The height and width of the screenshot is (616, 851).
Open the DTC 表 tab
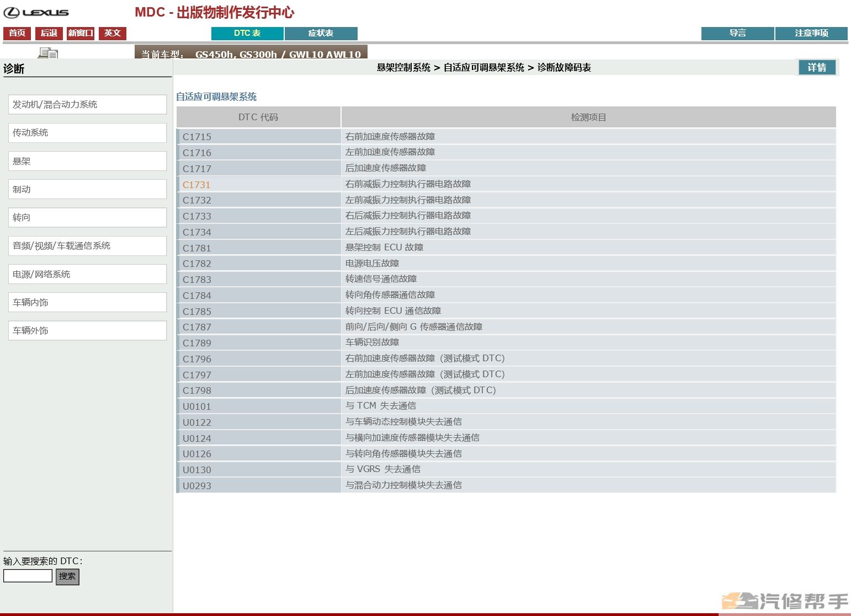coord(247,33)
